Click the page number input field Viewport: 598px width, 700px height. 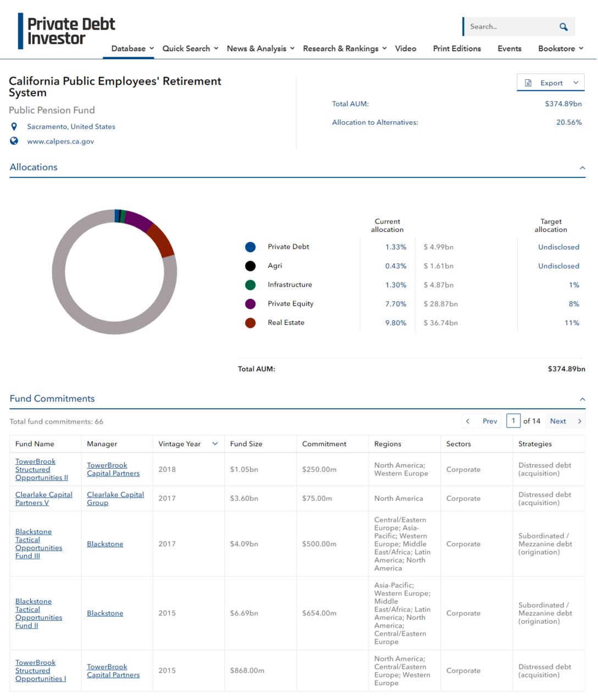pos(513,421)
